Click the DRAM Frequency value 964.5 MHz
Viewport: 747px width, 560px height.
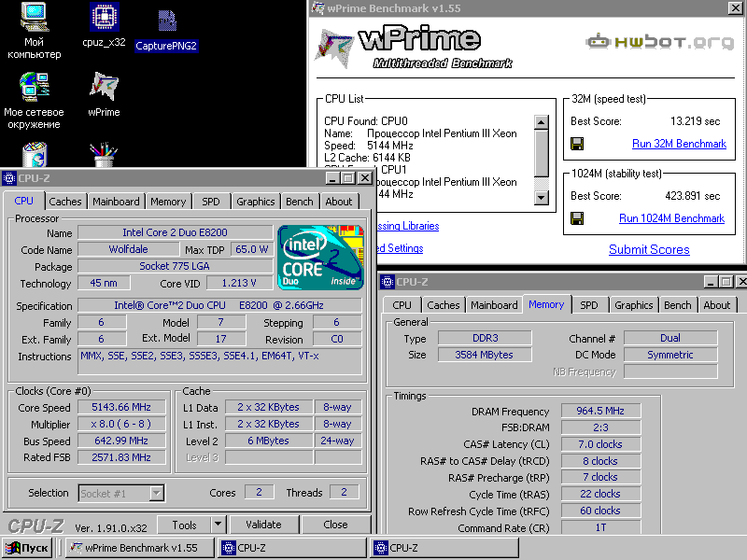tap(600, 411)
